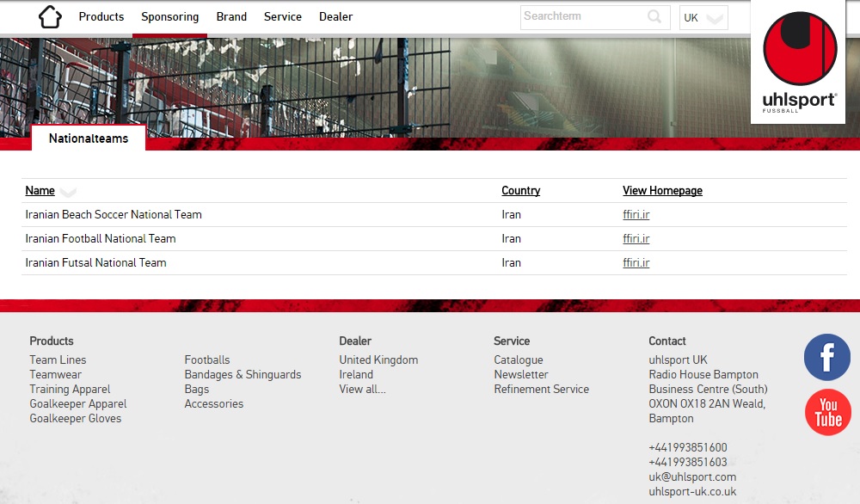Click the uk@uhlsport.com email link

[691, 477]
